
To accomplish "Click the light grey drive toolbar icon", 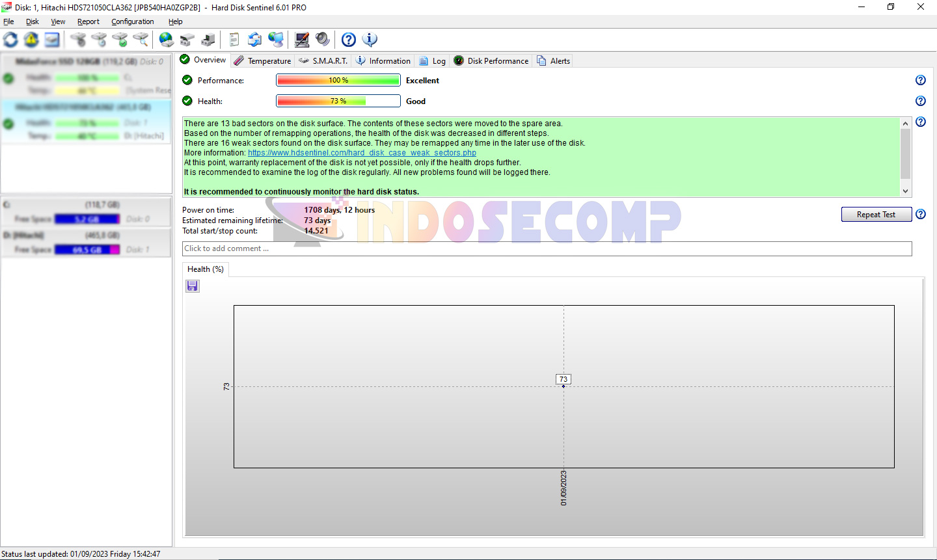I will pos(187,40).
